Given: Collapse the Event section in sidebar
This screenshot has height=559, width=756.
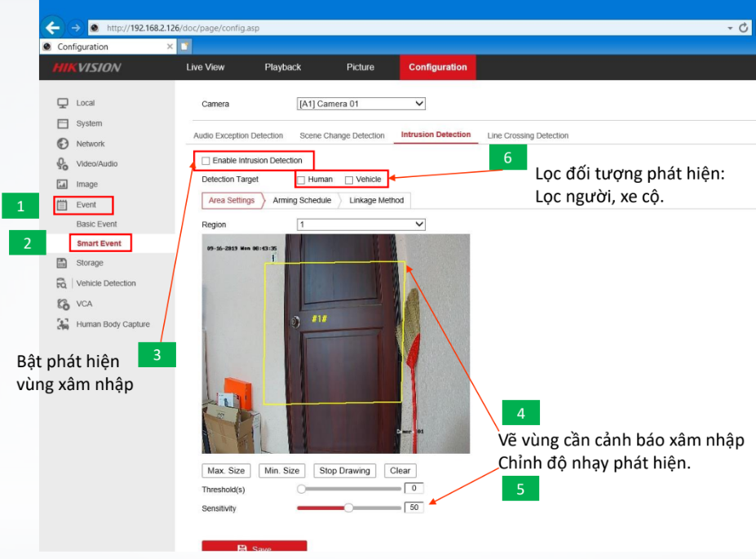Looking at the screenshot, I should pos(85,205).
